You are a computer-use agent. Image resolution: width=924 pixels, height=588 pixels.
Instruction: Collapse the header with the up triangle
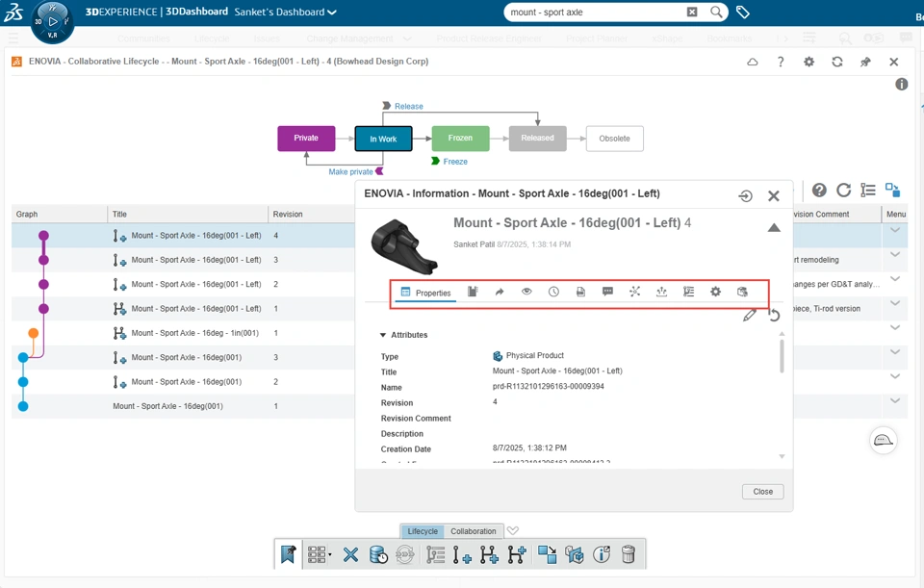point(774,228)
